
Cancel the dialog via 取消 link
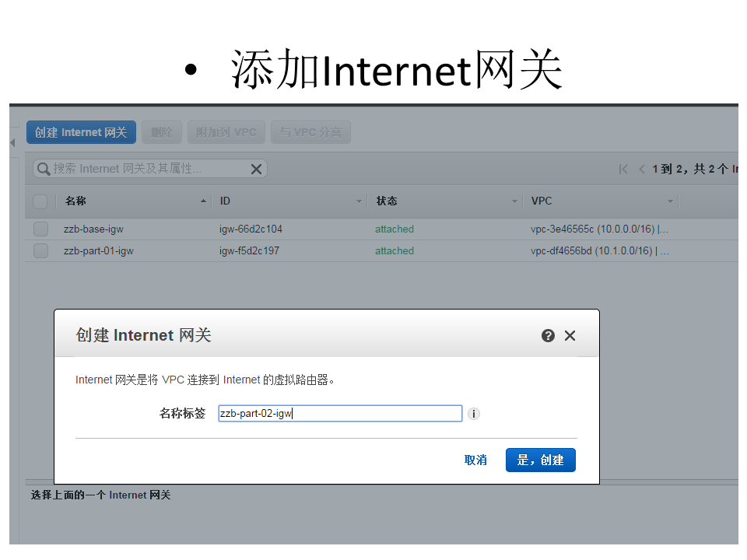tap(475, 460)
